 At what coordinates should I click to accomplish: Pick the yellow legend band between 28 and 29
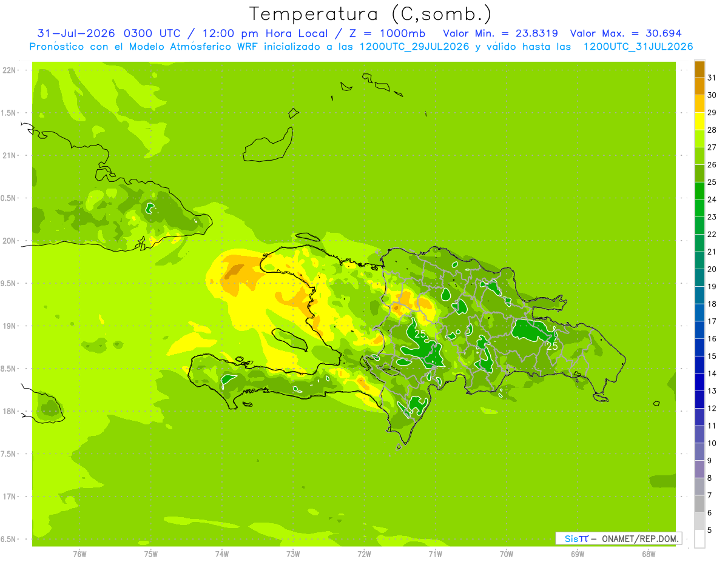coord(699,121)
